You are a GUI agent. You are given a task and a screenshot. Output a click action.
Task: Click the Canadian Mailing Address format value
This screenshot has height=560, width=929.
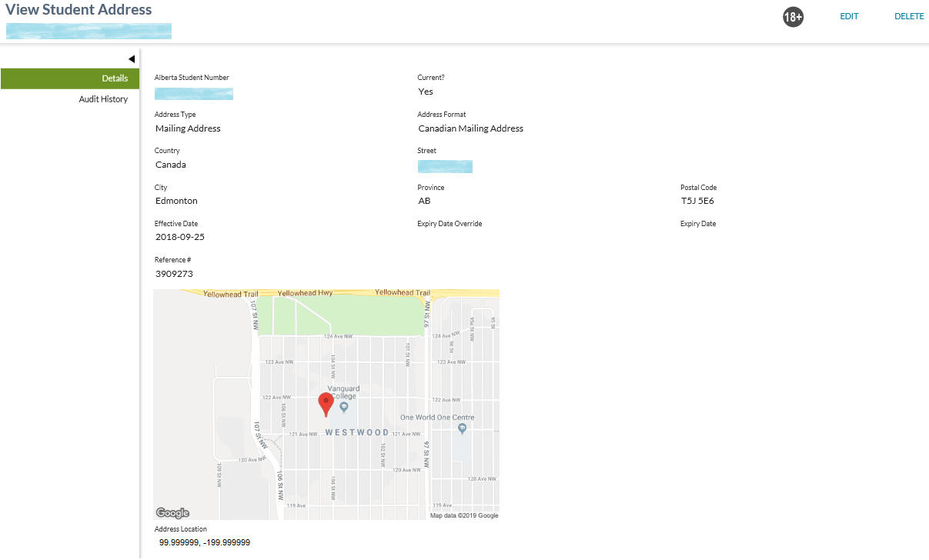point(470,128)
